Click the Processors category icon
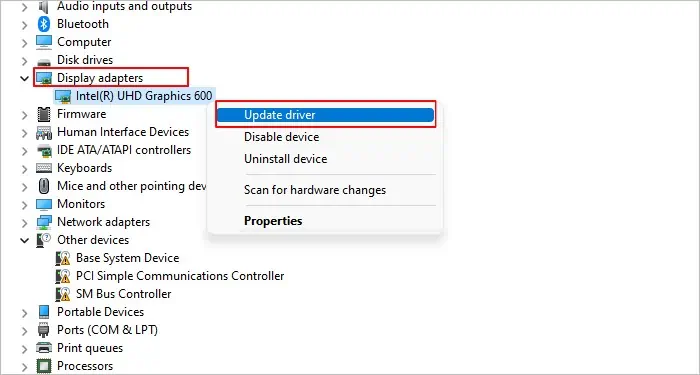Screen dimensions: 700x375 [x=44, y=366]
